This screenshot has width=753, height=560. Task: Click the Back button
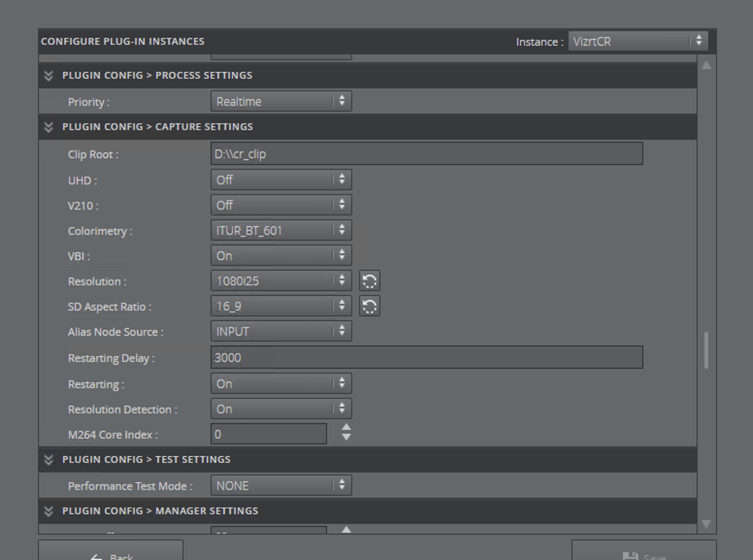[111, 553]
